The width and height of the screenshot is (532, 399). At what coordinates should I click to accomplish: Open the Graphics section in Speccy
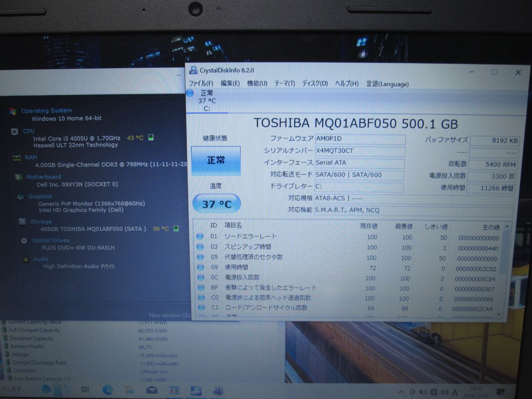(40, 196)
